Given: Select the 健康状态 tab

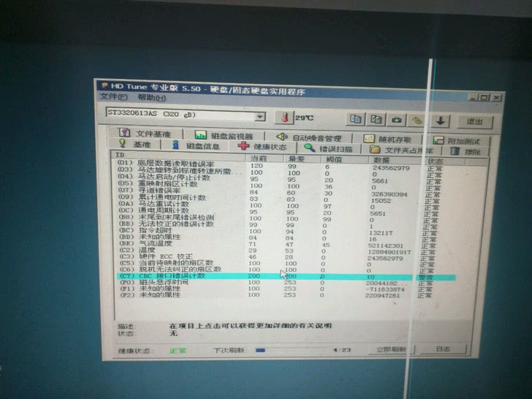Looking at the screenshot, I should [262, 147].
